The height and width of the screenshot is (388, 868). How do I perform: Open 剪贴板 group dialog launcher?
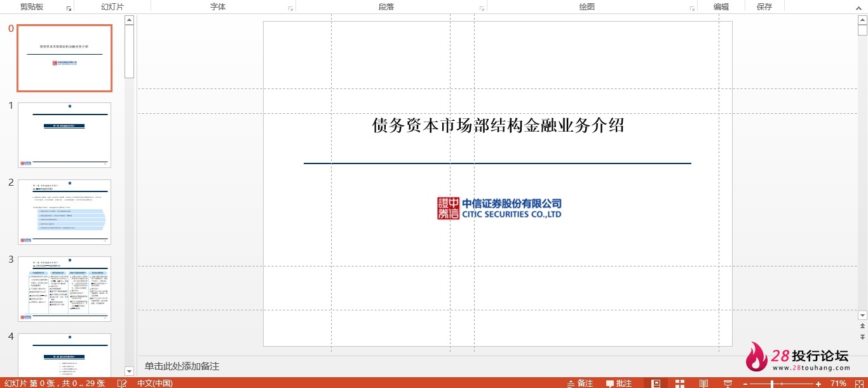[x=69, y=9]
